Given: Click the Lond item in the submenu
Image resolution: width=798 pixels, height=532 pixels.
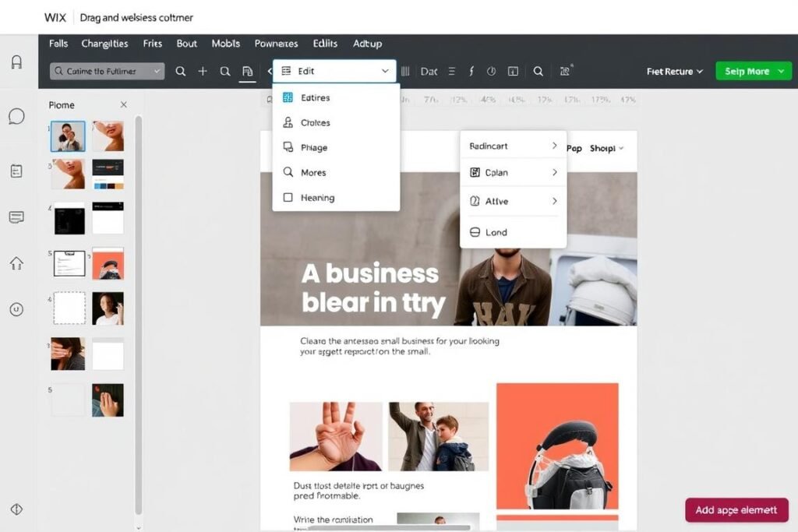Looking at the screenshot, I should [x=497, y=231].
